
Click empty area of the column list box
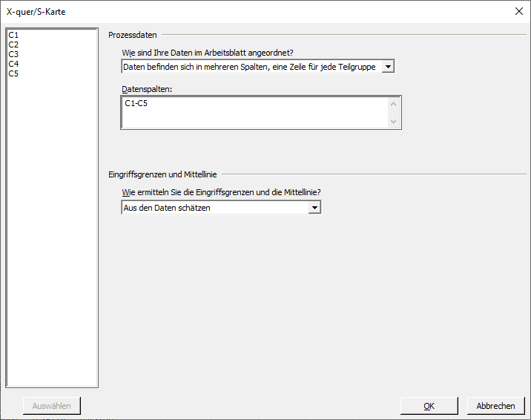(52, 230)
